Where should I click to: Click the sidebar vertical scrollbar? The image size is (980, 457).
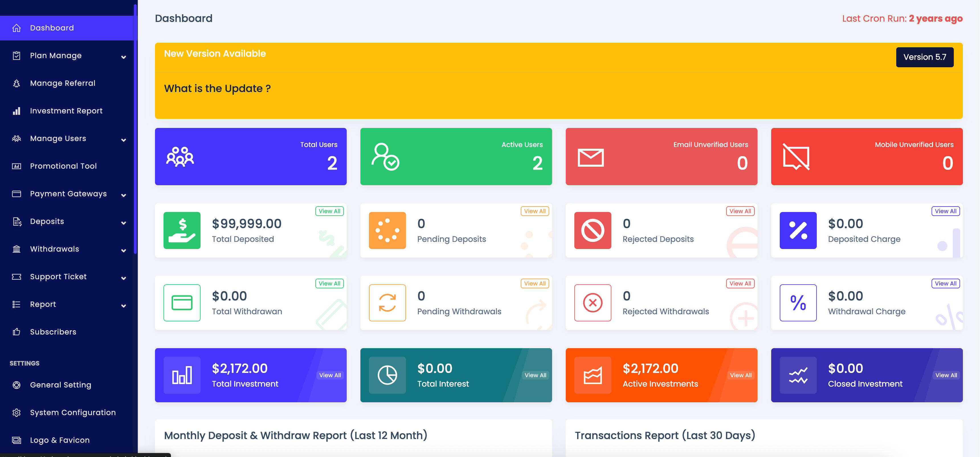click(x=135, y=129)
